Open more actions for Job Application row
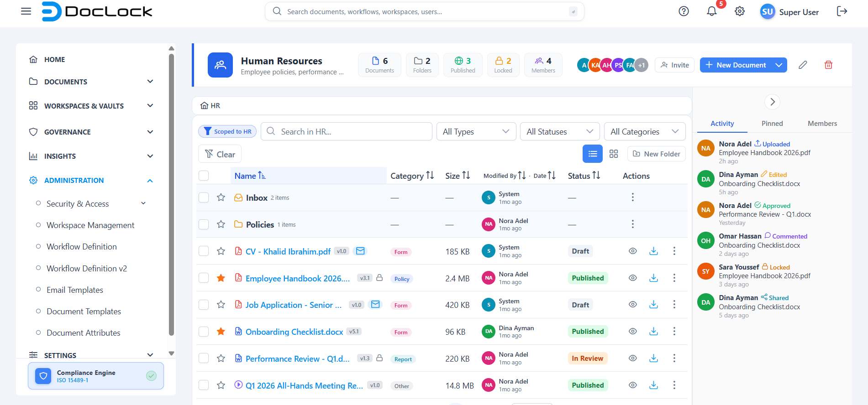Image resolution: width=868 pixels, height=405 pixels. (x=674, y=304)
